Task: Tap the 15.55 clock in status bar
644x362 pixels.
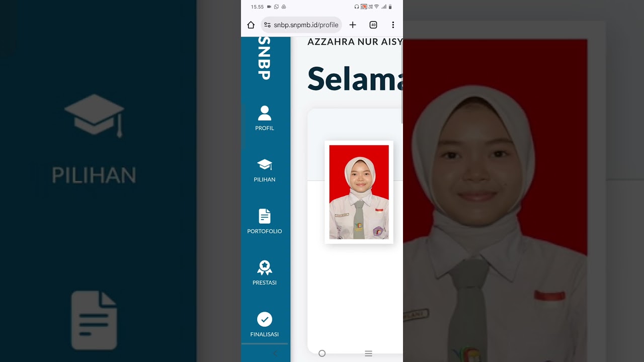Action: point(257,7)
